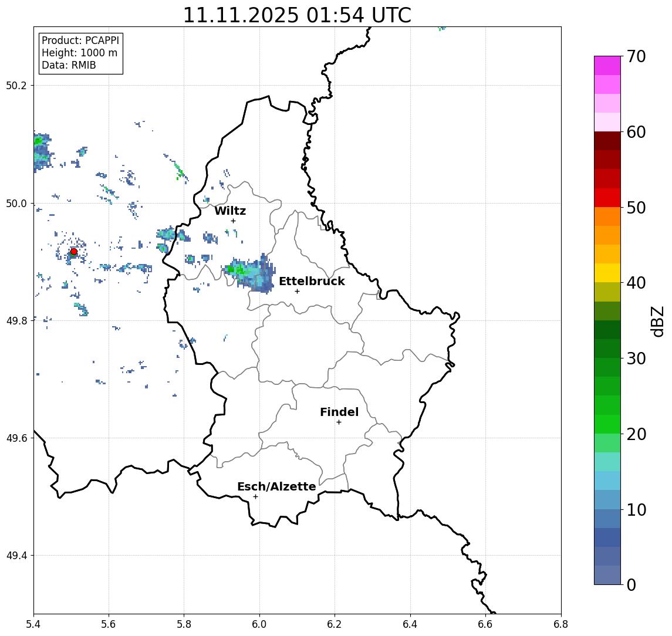Click the longitude label 5.6
Screen dimensions: 672x636
click(109, 624)
